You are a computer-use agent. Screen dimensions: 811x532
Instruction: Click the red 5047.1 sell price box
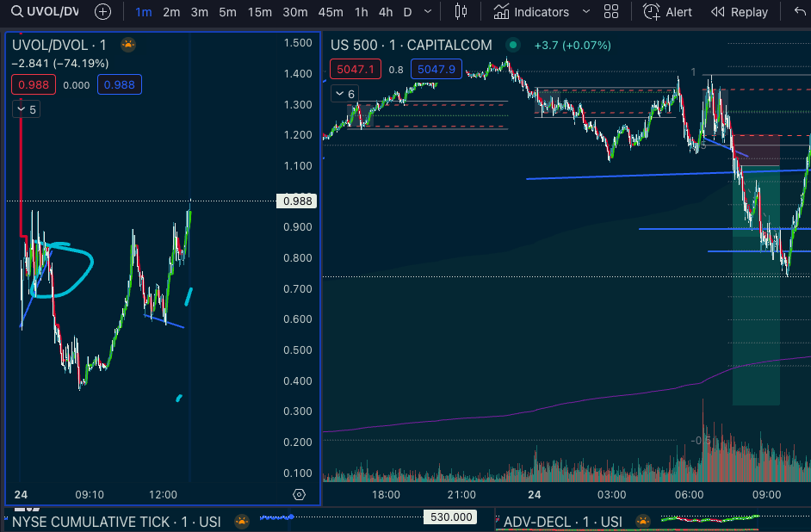355,69
